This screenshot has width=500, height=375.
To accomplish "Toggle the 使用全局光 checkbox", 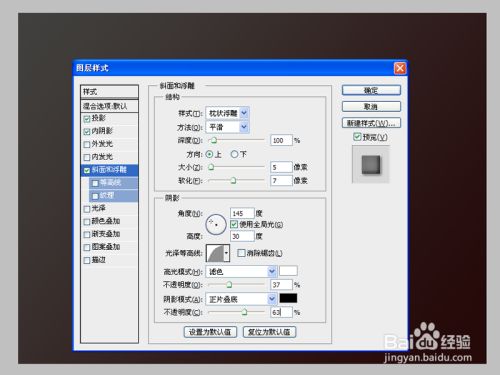I will [x=234, y=224].
